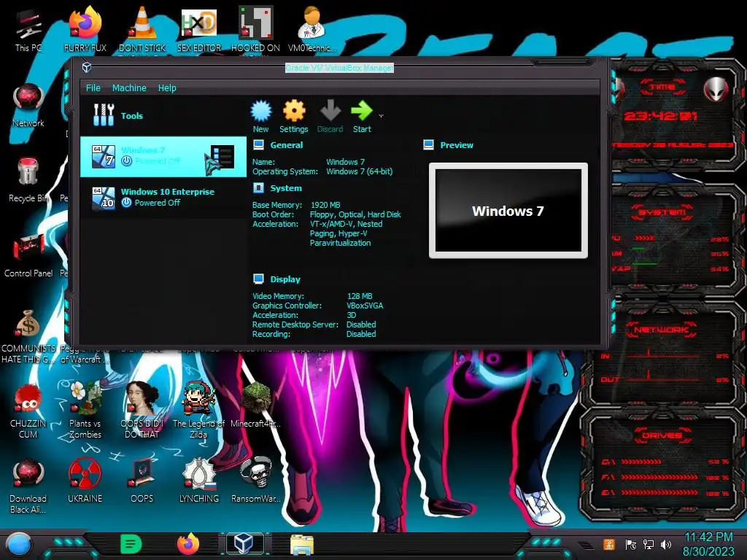Click the UKRAINE radiation symbol icon
747x560 pixels.
coord(85,480)
